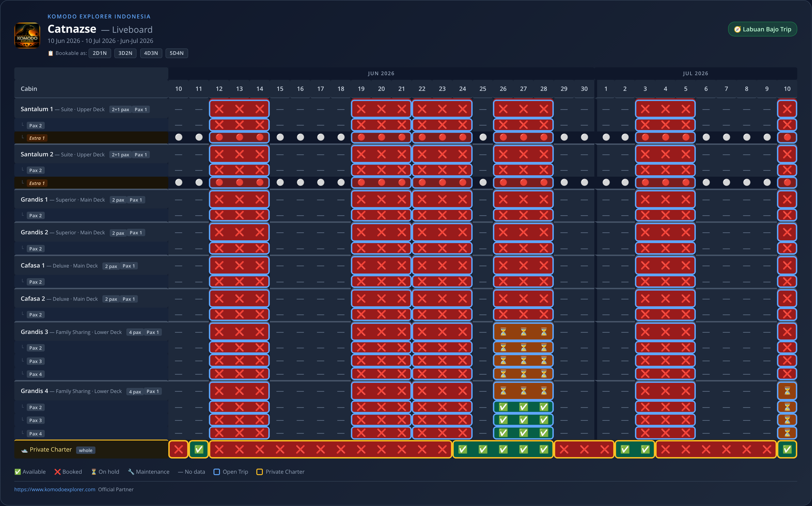Open the komodoexplorer.com link
This screenshot has width=812, height=506.
tap(55, 489)
